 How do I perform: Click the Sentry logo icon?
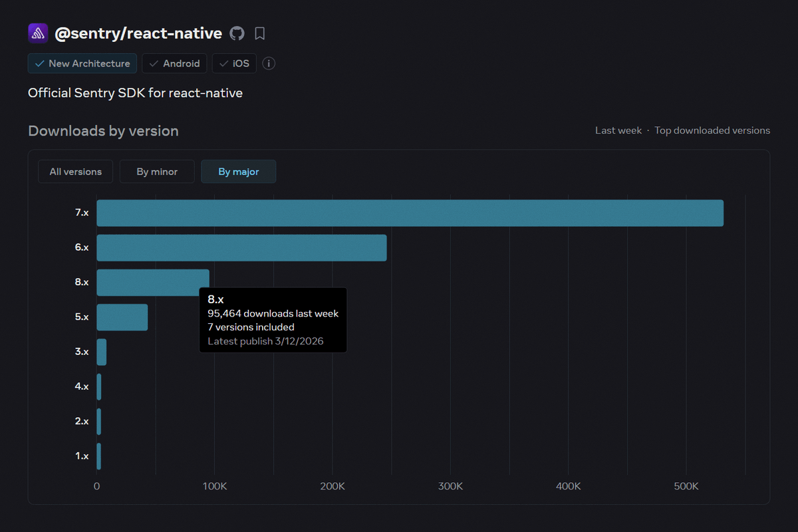[x=38, y=33]
